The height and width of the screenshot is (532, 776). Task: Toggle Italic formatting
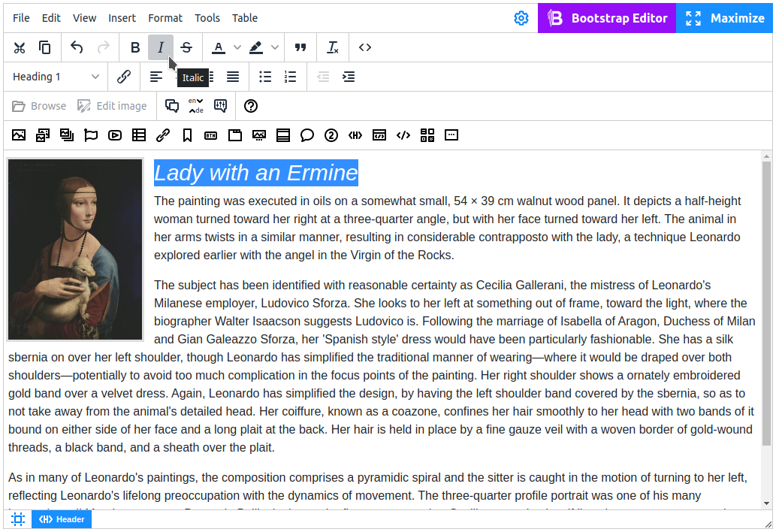click(160, 47)
